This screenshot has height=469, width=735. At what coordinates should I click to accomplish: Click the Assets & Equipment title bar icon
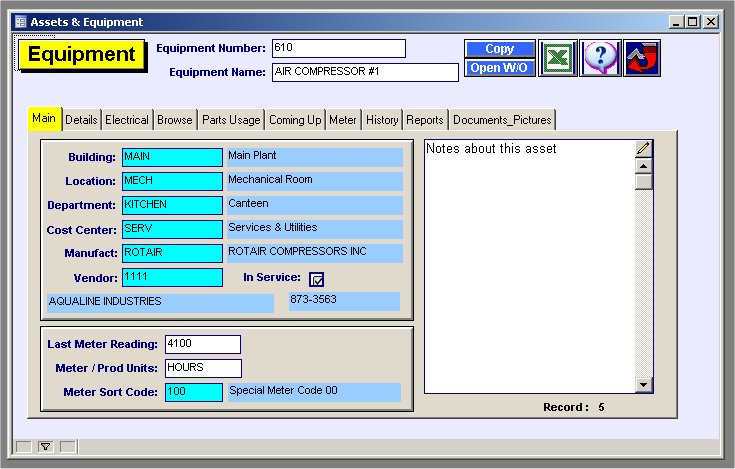point(21,22)
